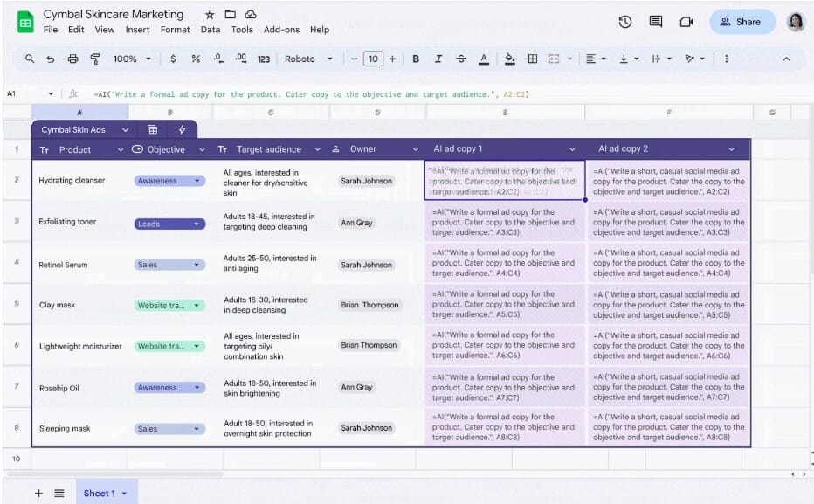Click the Share button
The image size is (814, 504).
(742, 22)
